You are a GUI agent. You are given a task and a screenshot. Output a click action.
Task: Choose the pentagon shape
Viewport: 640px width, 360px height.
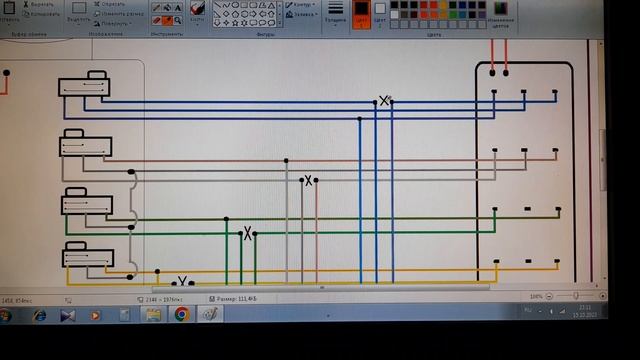pos(236,14)
